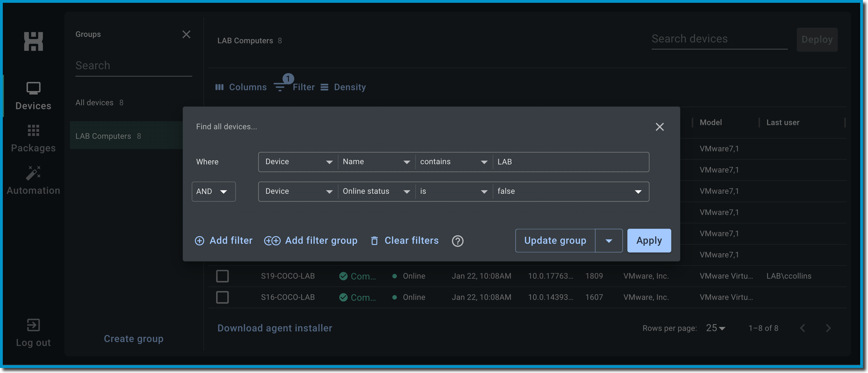Click the 1607 version cell

coord(594,297)
